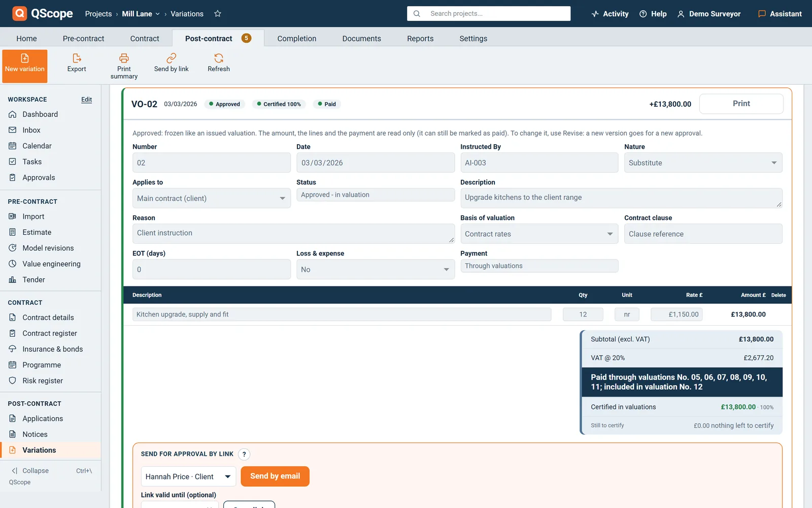Switch to the Documents tab
This screenshot has width=812, height=508.
[361, 39]
